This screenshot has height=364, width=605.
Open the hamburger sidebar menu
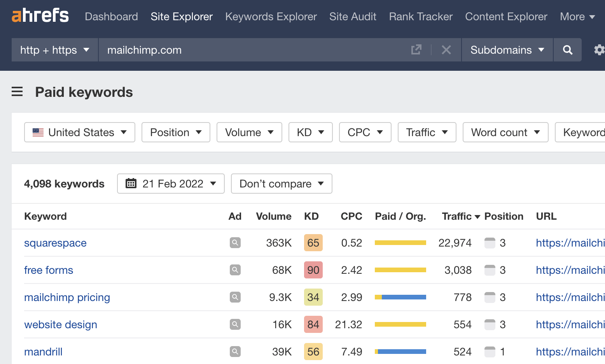pyautogui.click(x=17, y=92)
